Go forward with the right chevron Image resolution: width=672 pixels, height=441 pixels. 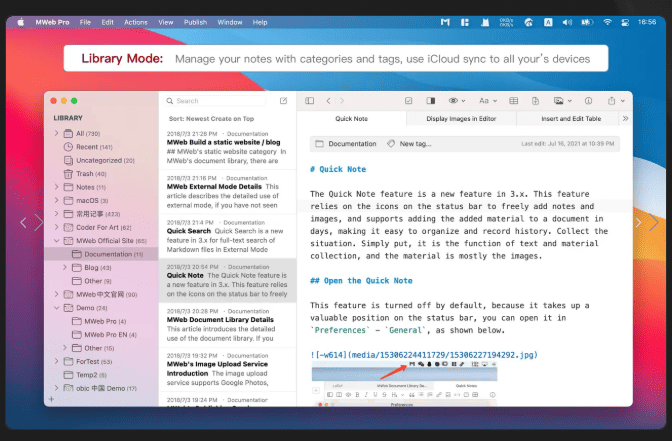pos(342,101)
